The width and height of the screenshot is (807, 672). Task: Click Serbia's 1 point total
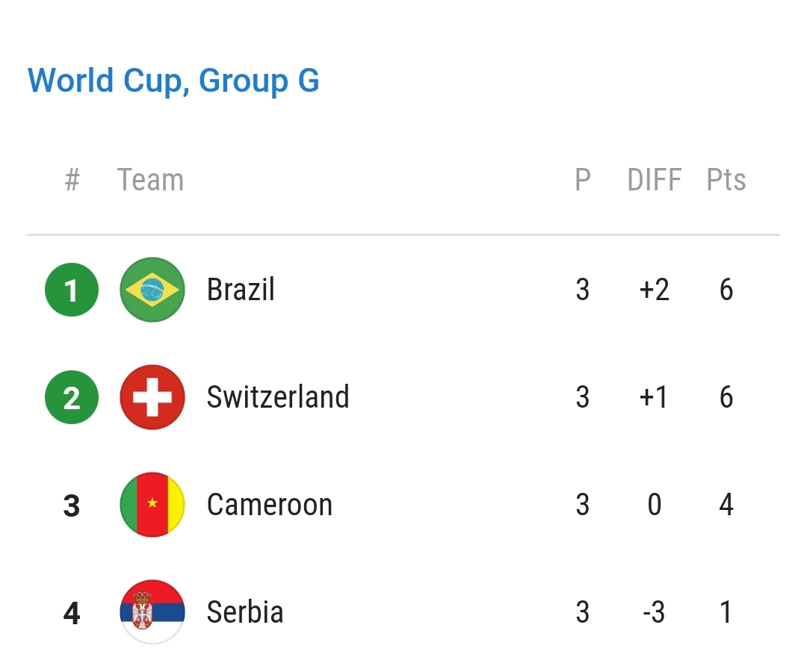tap(726, 612)
